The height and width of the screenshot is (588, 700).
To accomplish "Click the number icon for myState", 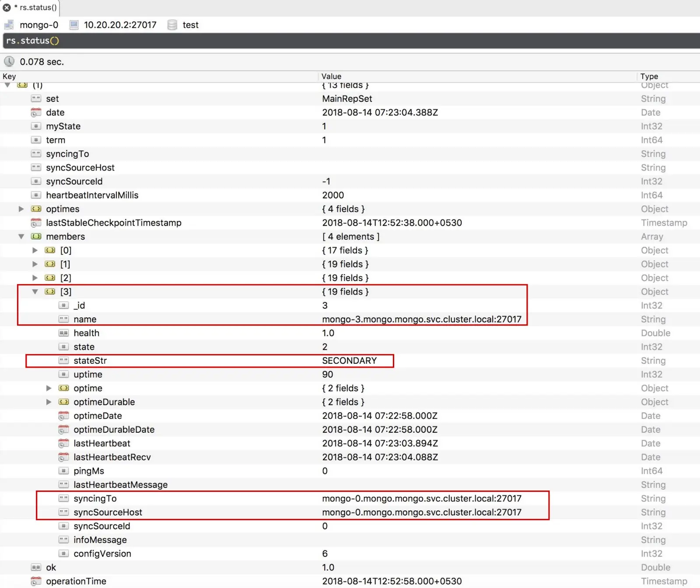I will (x=36, y=126).
